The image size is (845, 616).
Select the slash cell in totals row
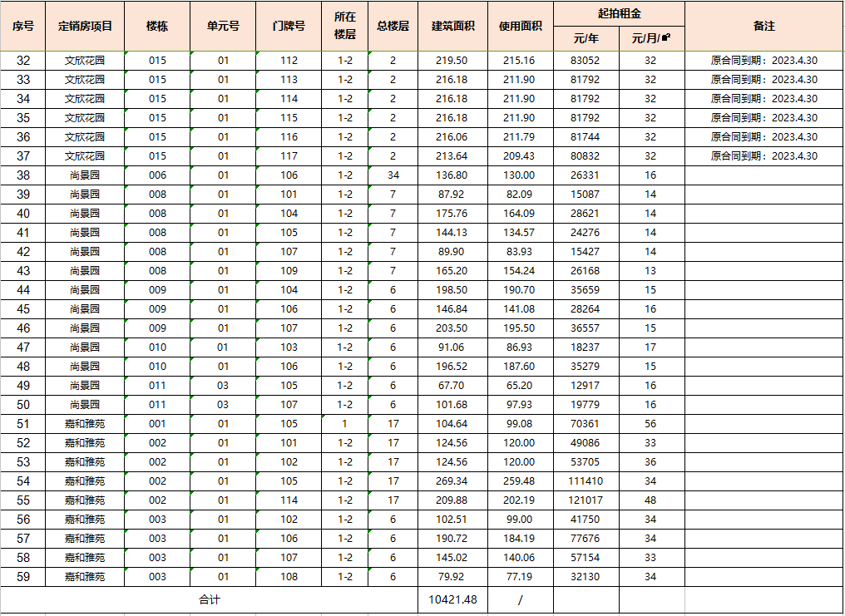[520, 599]
